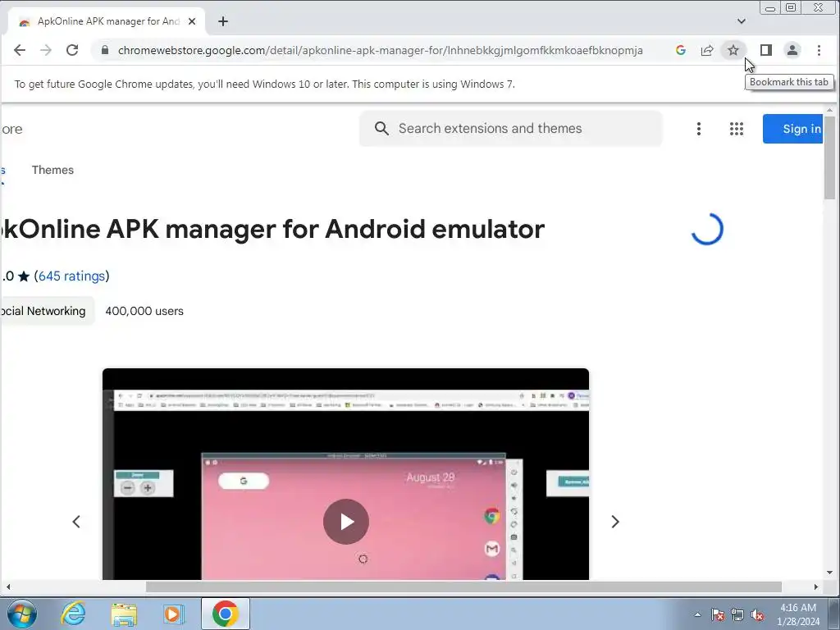Bookmark this tab with the star icon
840x630 pixels.
(x=733, y=50)
